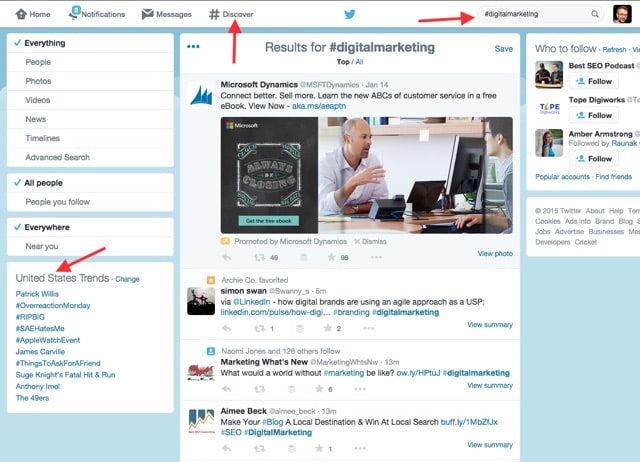
Task: Go to the Discover tab
Action: pyautogui.click(x=231, y=14)
